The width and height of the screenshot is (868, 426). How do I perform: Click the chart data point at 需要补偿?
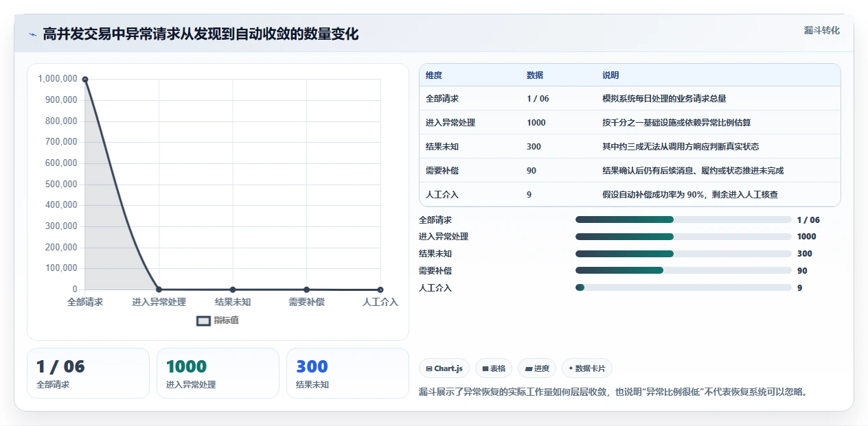pyautogui.click(x=306, y=289)
